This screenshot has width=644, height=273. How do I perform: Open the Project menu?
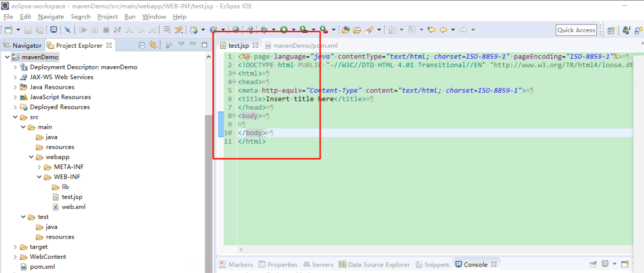tap(107, 16)
